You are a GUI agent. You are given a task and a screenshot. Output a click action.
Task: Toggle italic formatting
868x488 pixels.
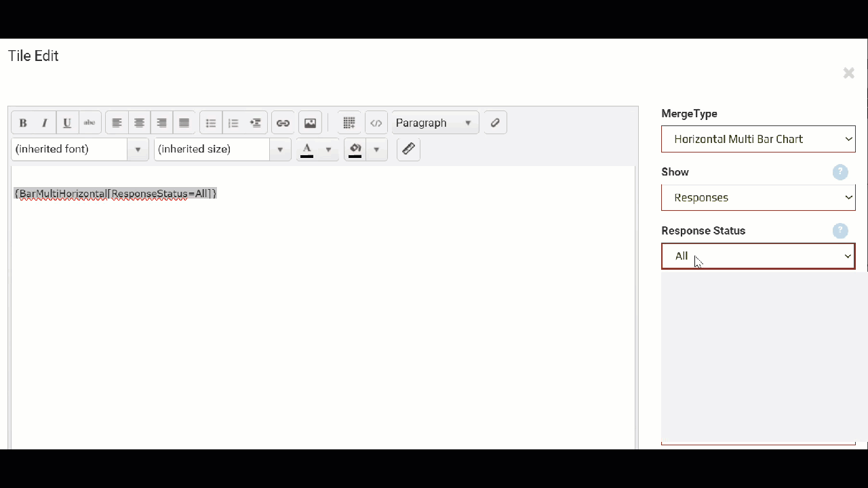(x=45, y=123)
